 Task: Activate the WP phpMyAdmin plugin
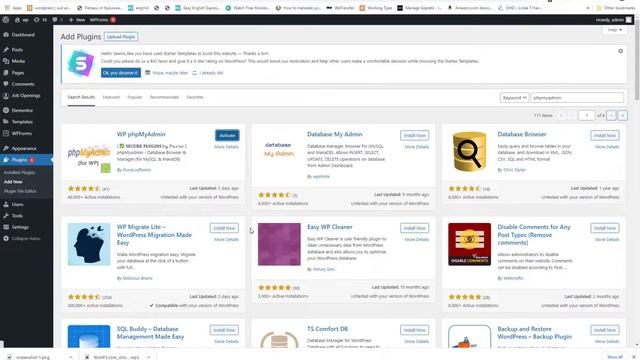pos(227,135)
